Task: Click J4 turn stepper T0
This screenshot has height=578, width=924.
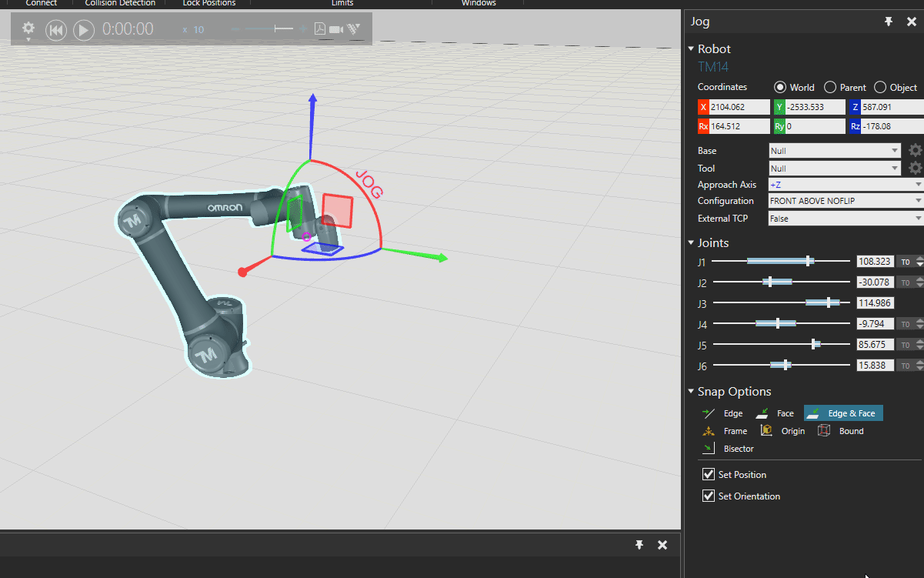Action: [x=911, y=324]
